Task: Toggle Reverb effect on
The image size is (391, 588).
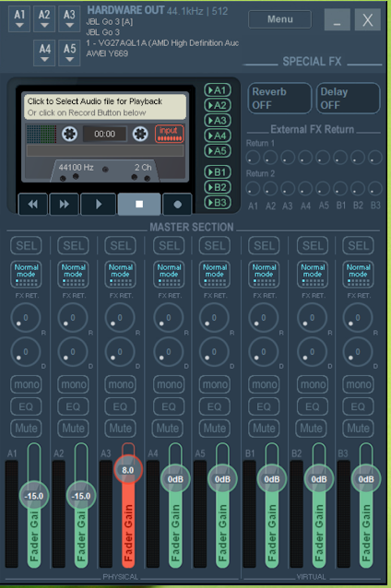Action: [279, 99]
